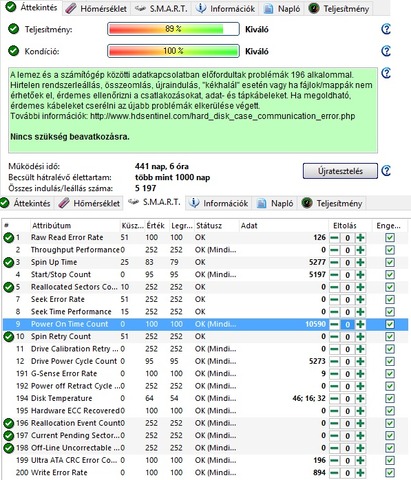Open help icon next to Teljesítmény bar
The image size is (411, 480).
[x=386, y=29]
